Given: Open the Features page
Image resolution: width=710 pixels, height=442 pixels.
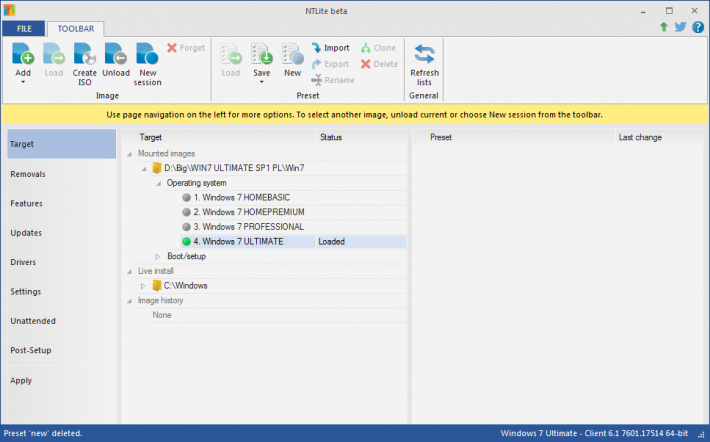Looking at the screenshot, I should (x=62, y=203).
